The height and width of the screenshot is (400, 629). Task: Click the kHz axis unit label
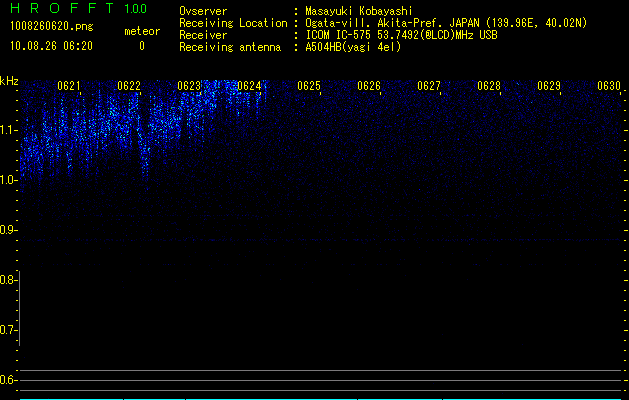coord(9,81)
